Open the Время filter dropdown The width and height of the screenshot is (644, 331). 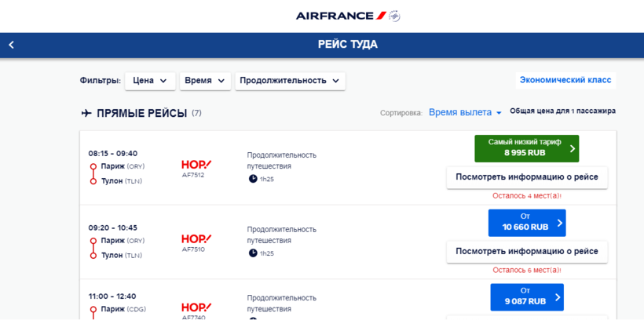click(x=204, y=81)
